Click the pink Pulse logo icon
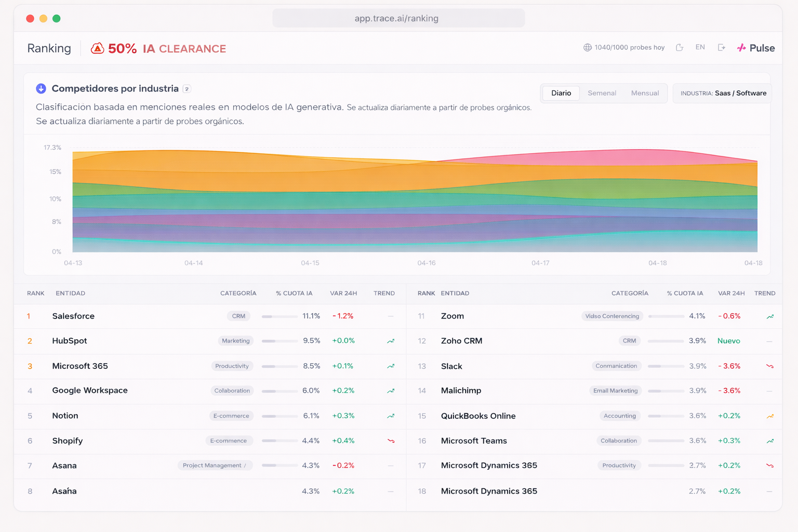Viewport: 798px width, 532px height. click(741, 48)
